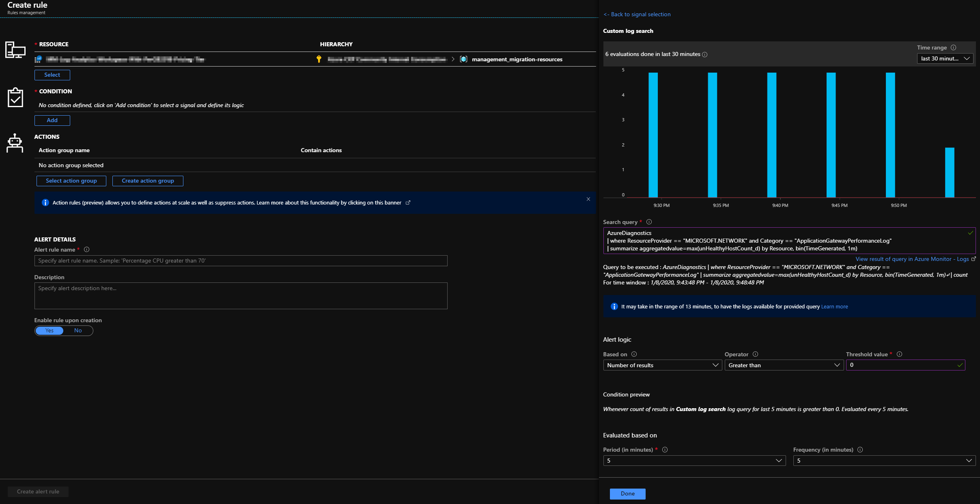
Task: Open the Frequency in minutes dropdown
Action: pos(884,461)
